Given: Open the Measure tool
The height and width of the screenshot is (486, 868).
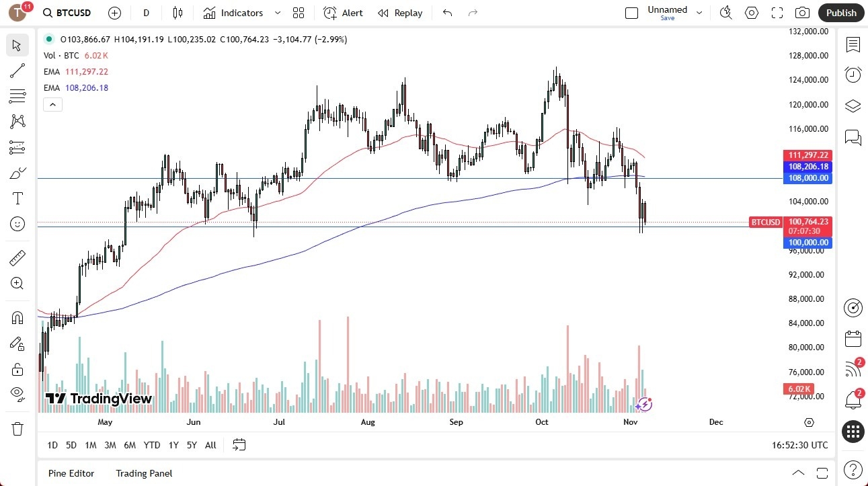Looking at the screenshot, I should [17, 257].
